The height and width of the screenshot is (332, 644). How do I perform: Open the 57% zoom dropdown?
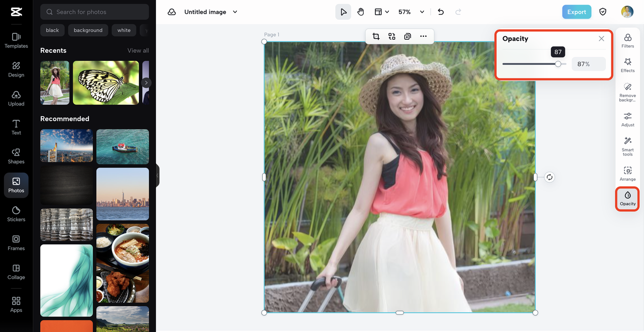coord(411,12)
